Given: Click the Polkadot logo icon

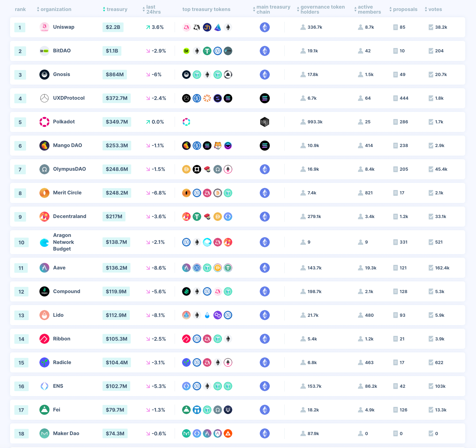Looking at the screenshot, I should tap(44, 122).
